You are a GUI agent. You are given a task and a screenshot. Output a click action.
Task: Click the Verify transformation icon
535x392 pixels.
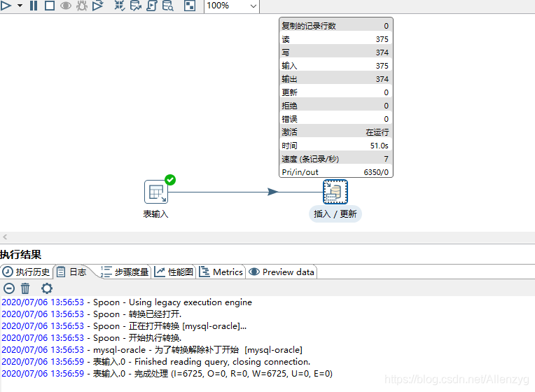119,6
